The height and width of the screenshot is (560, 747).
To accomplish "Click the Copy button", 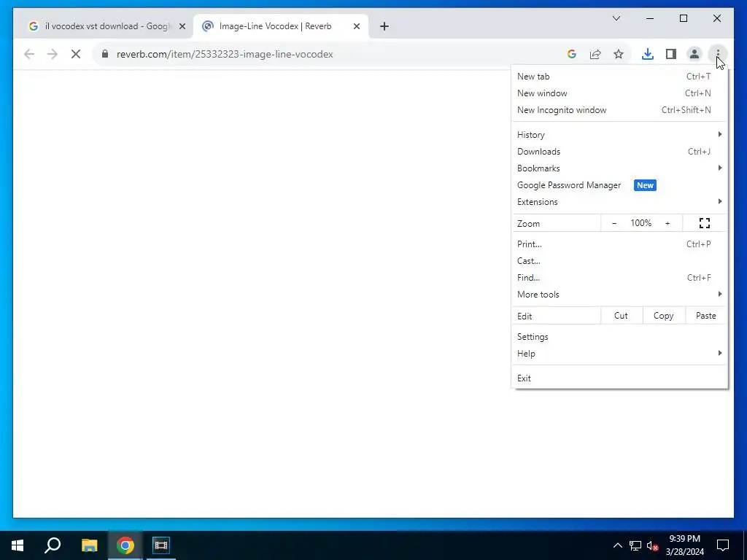I will click(664, 316).
